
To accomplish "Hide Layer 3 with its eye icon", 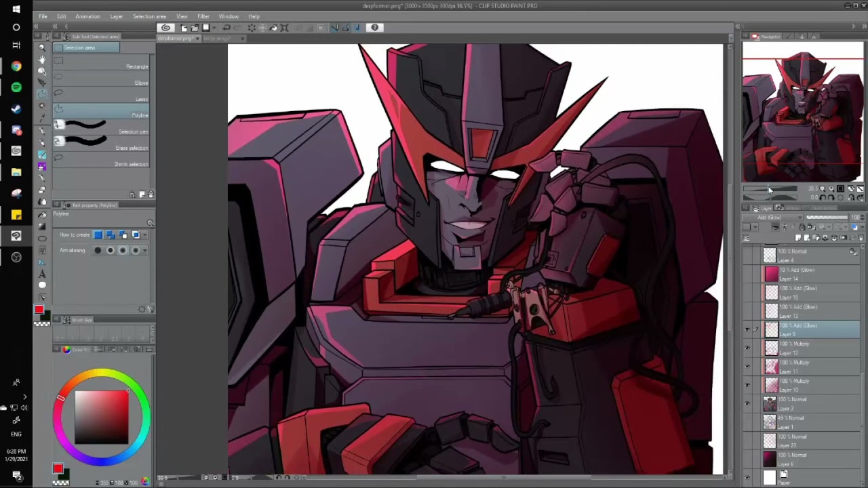I will click(747, 403).
